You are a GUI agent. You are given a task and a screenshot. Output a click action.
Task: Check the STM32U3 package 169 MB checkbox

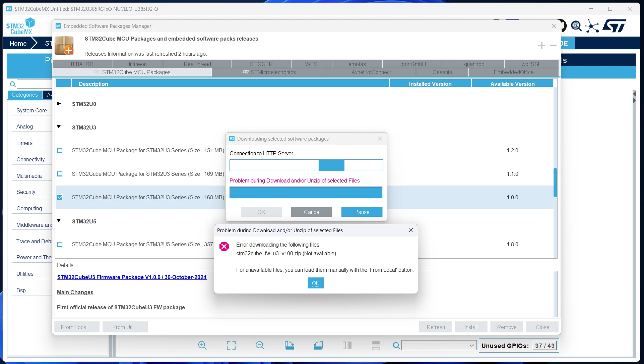tap(60, 174)
